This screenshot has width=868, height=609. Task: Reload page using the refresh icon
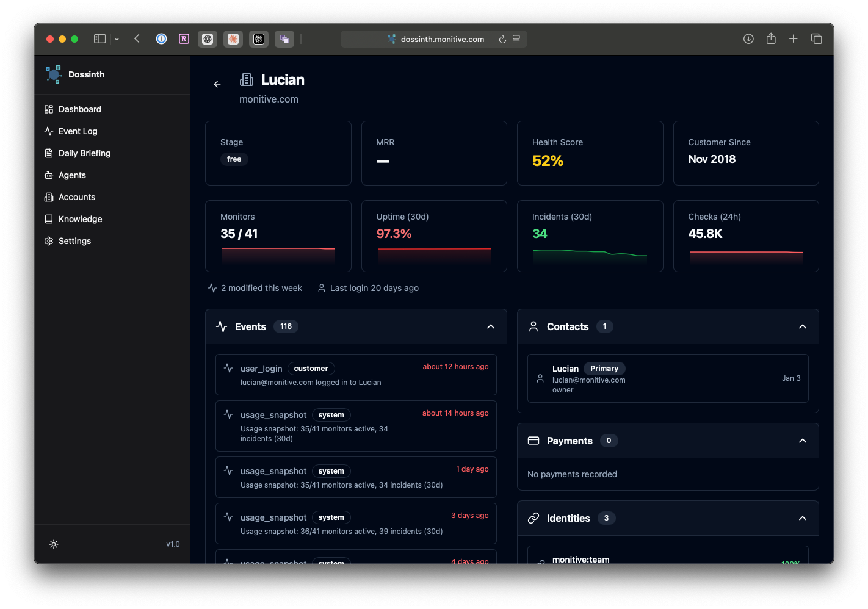(x=502, y=39)
